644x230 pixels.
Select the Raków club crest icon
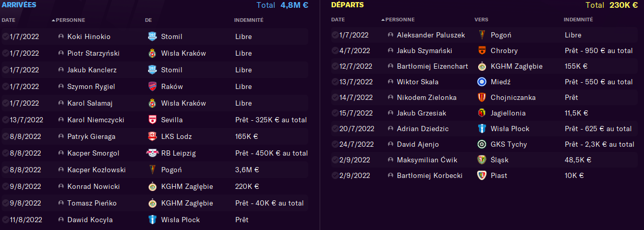[x=152, y=86]
